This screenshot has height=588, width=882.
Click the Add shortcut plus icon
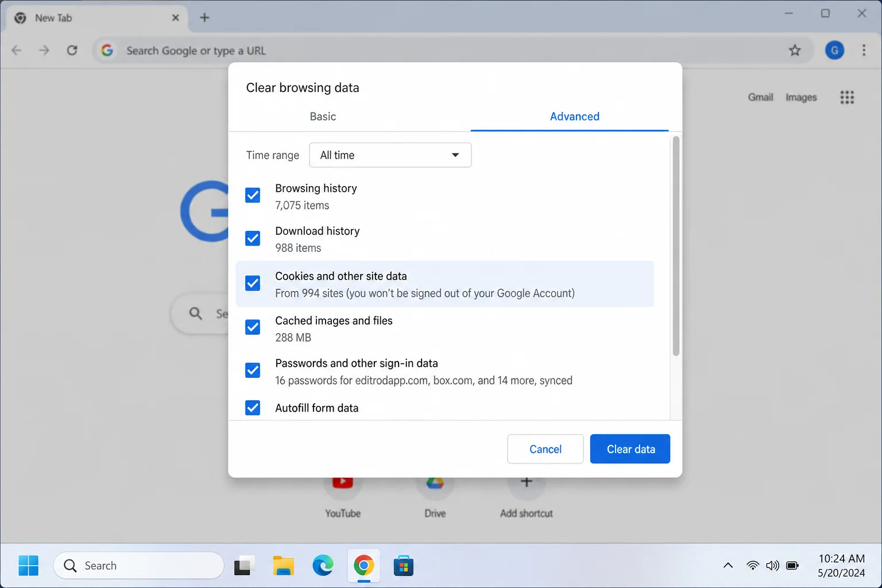tap(527, 482)
